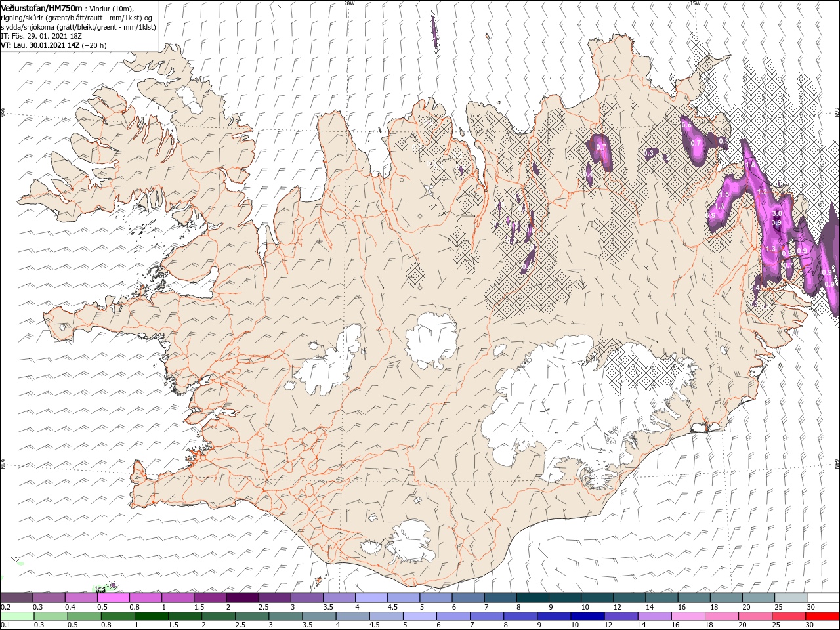
Task: Click the '30' label under the upper scale
Action: click(811, 607)
